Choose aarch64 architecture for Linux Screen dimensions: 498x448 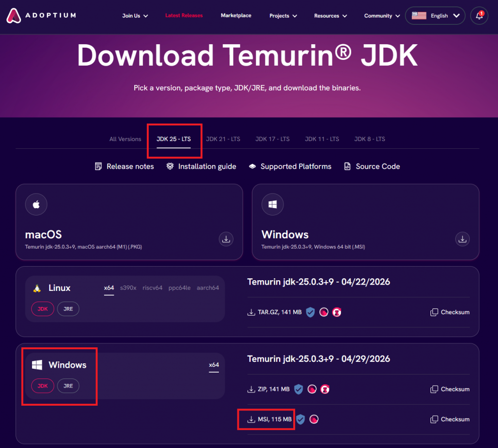tap(208, 288)
